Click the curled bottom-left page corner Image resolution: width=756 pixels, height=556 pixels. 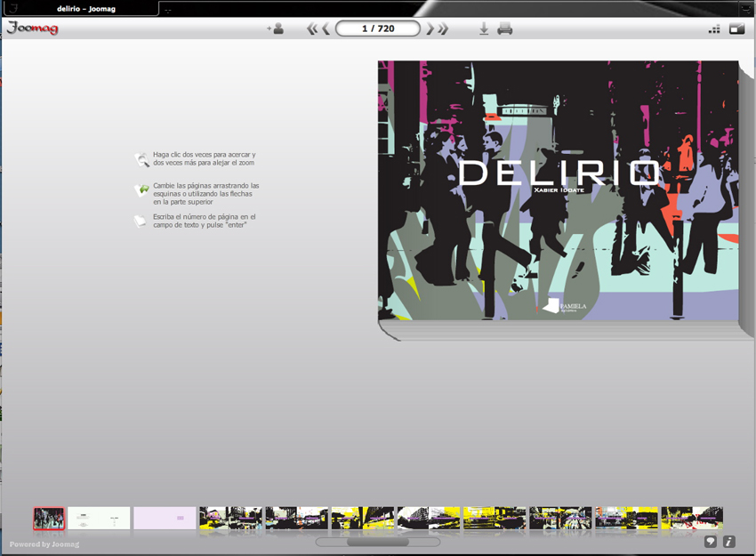point(389,331)
